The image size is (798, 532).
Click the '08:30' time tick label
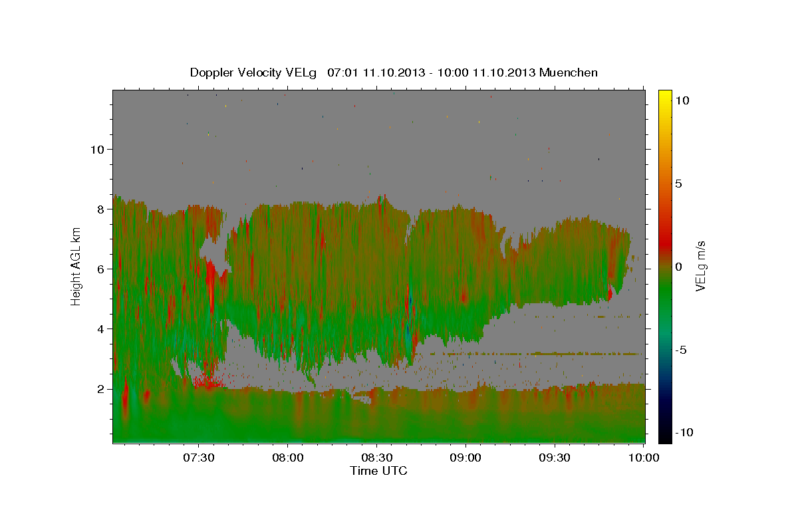coord(377,458)
